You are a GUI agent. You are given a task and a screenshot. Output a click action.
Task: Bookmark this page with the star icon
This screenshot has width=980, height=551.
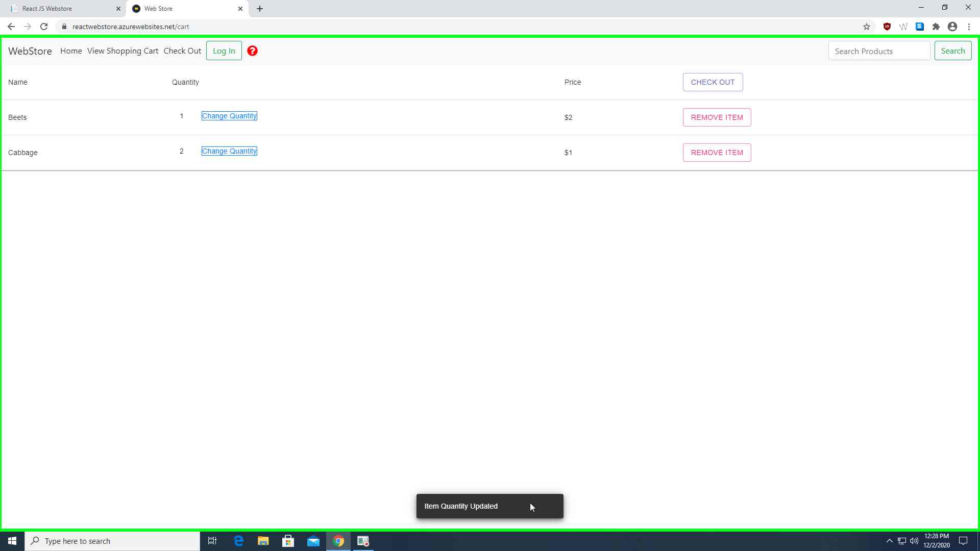(x=867, y=27)
